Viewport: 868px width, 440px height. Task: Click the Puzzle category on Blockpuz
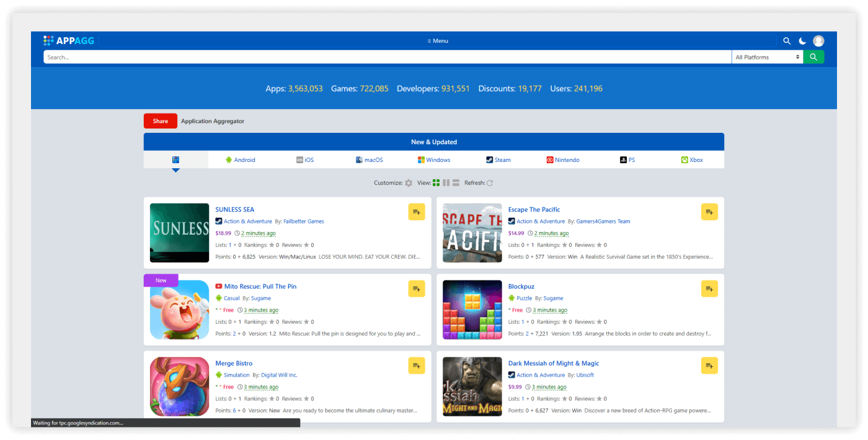(525, 299)
